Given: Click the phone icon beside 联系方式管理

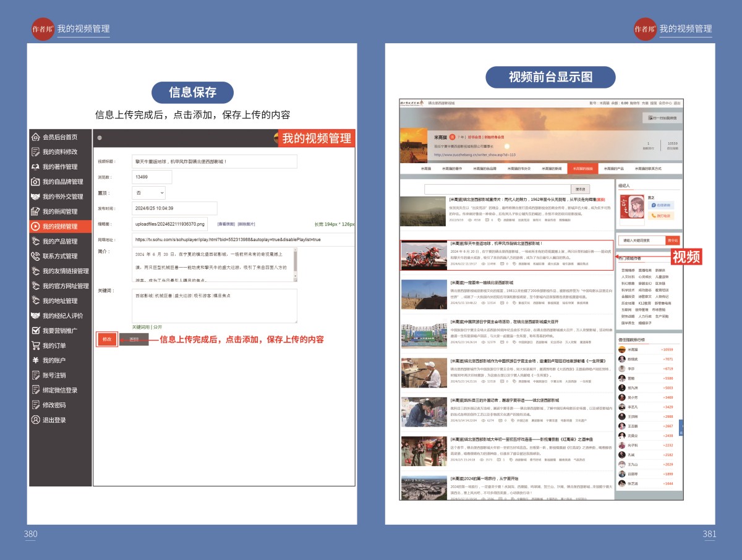Looking at the screenshot, I should tap(36, 257).
